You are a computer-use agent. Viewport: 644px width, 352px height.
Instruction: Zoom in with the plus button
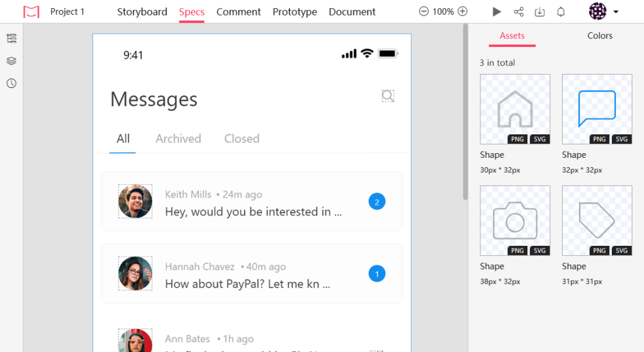[462, 11]
